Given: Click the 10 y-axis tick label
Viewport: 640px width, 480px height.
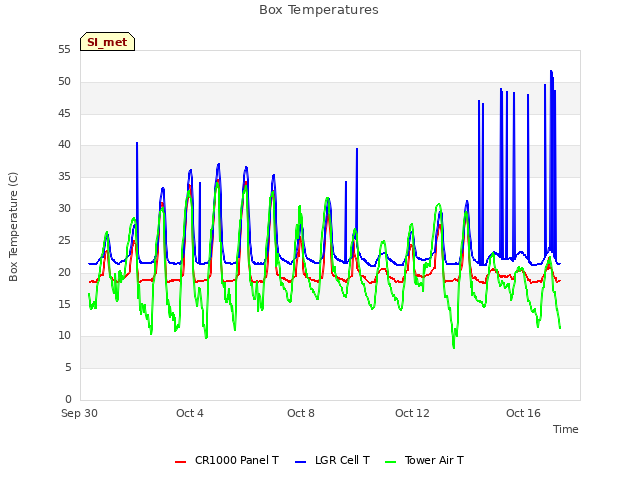Looking at the screenshot, I should [x=64, y=336].
